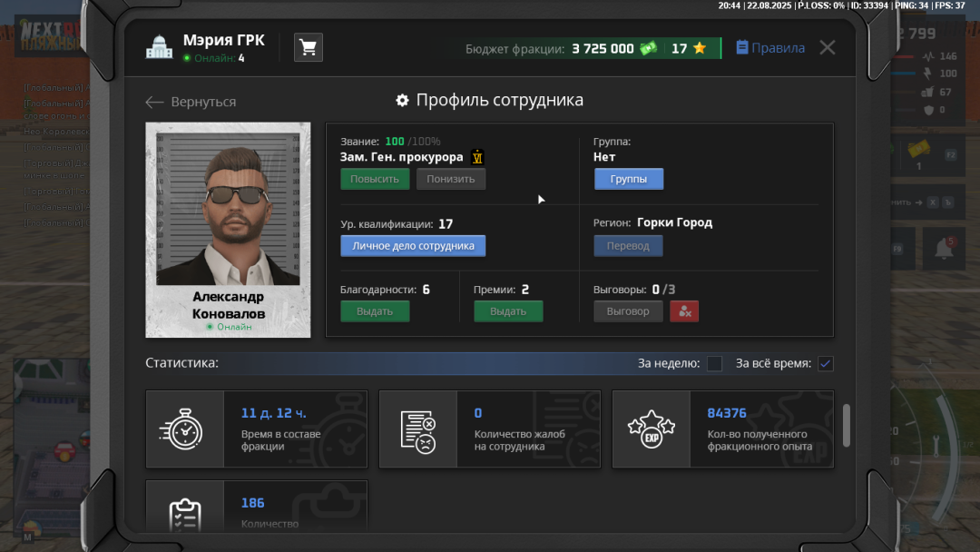
Task: Click the Повысить button
Action: [x=375, y=178]
